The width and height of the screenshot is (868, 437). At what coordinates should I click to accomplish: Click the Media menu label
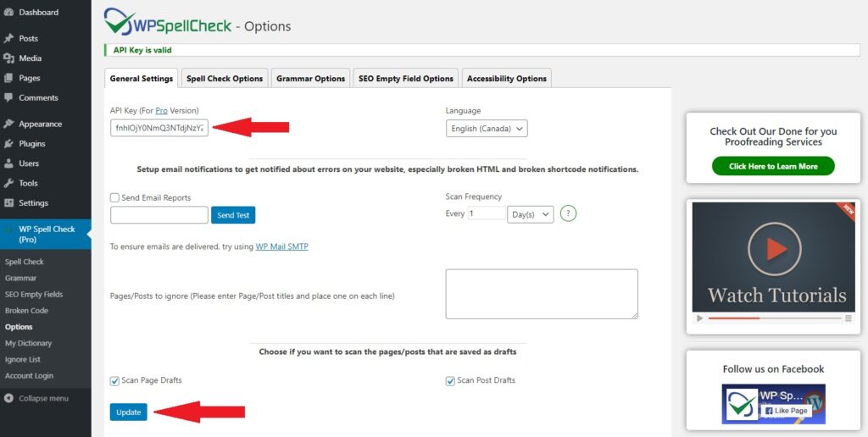30,58
